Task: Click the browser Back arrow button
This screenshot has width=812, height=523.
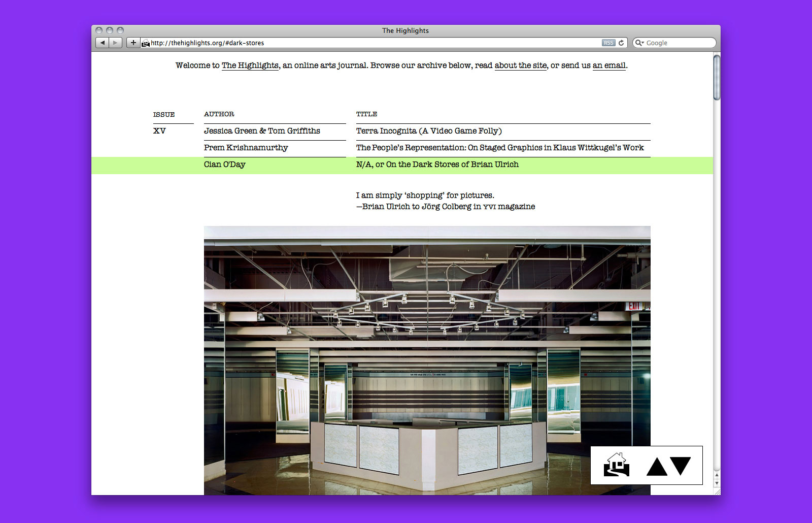Action: [103, 43]
